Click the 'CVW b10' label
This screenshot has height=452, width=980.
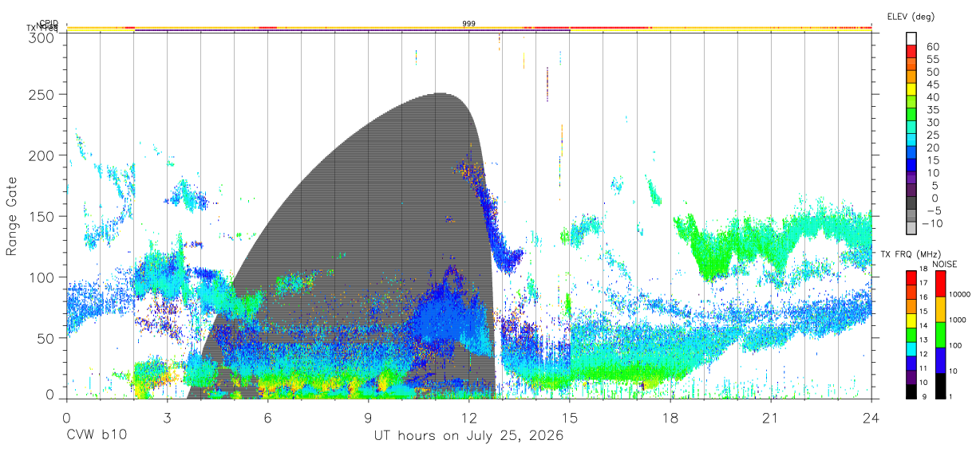tap(96, 436)
